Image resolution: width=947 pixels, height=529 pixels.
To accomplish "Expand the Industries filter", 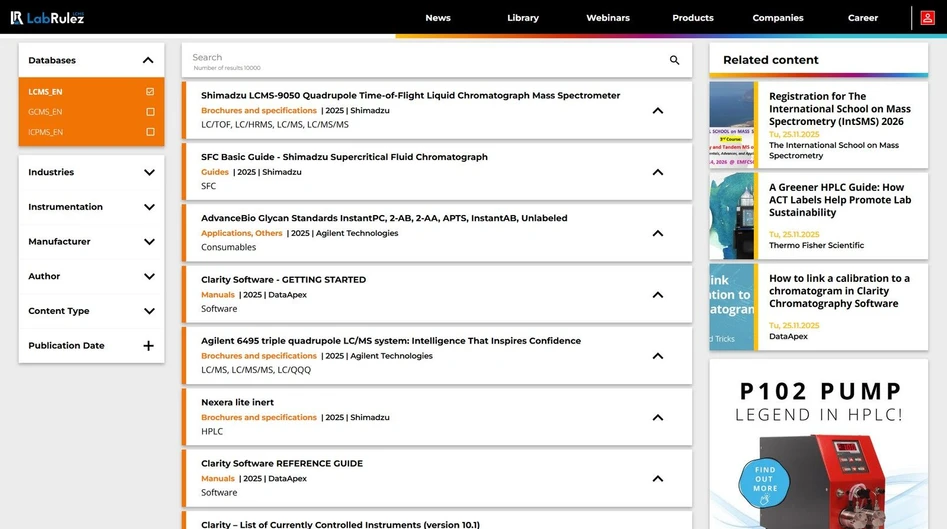I will pos(148,172).
